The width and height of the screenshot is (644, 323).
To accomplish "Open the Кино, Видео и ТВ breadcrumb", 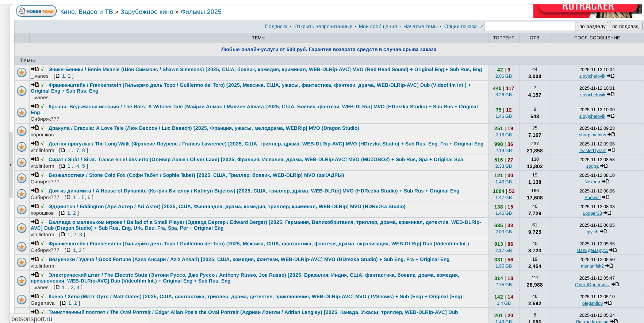I will pos(87,12).
